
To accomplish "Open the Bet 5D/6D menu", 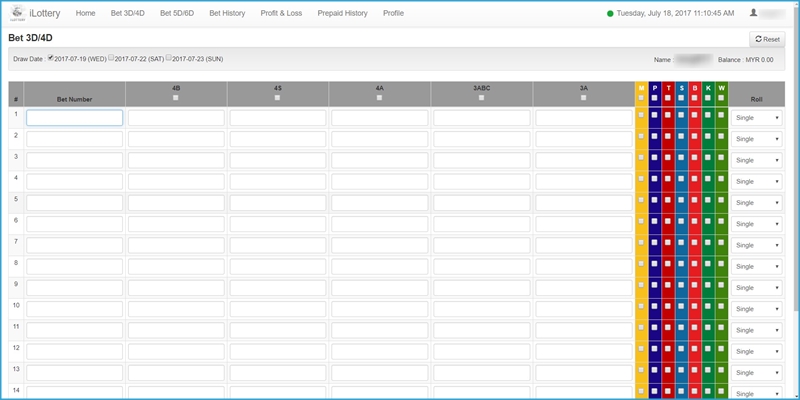I will point(177,14).
